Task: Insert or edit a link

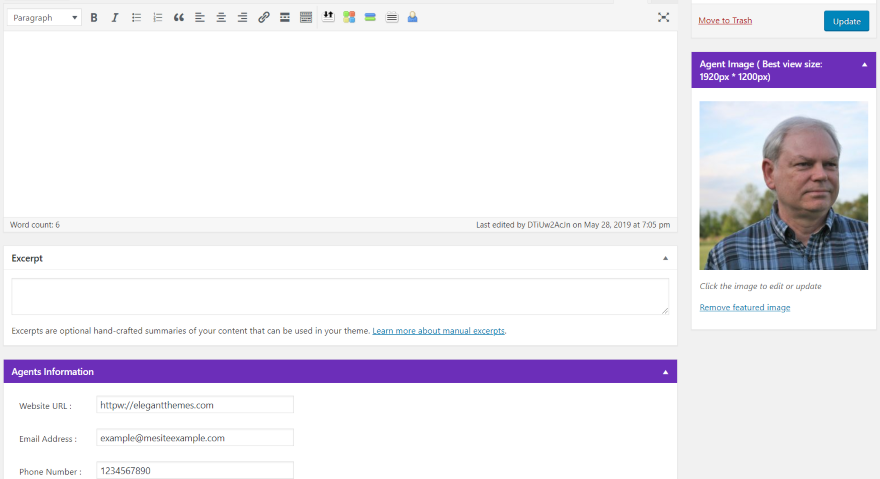Action: click(x=264, y=17)
